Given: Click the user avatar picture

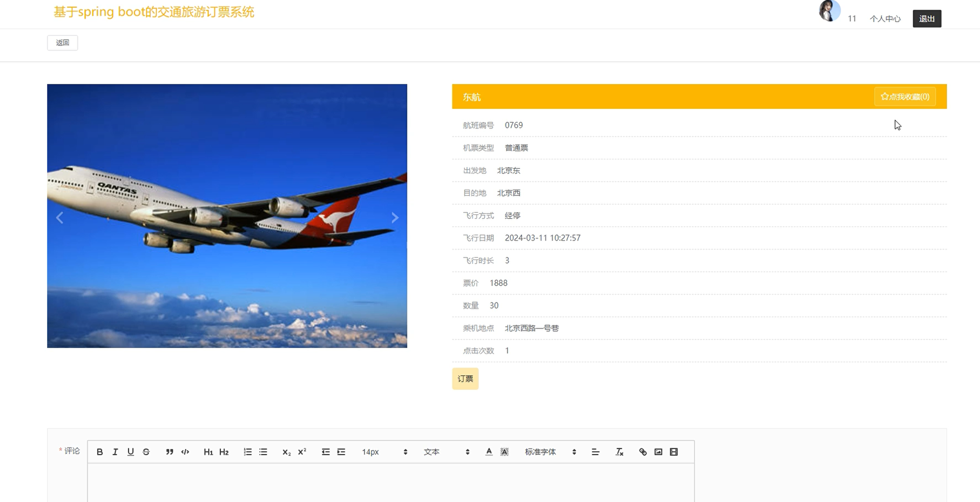Looking at the screenshot, I should (x=829, y=11).
